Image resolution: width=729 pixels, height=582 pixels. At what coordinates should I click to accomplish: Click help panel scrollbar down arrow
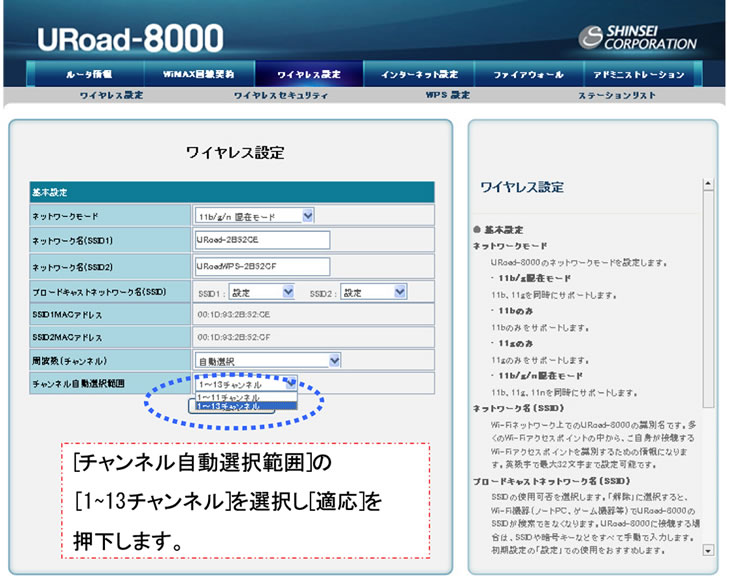[x=708, y=550]
